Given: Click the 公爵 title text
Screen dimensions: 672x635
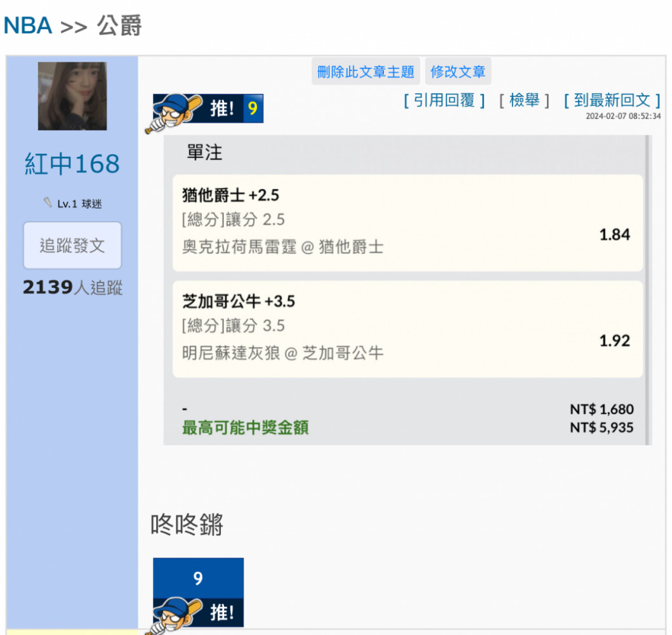Looking at the screenshot, I should [x=119, y=26].
